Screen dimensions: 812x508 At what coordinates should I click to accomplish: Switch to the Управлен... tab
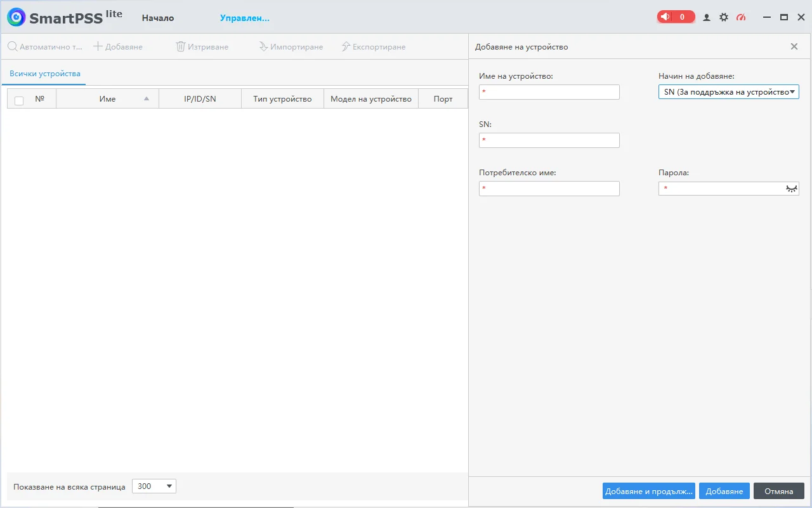tap(245, 18)
